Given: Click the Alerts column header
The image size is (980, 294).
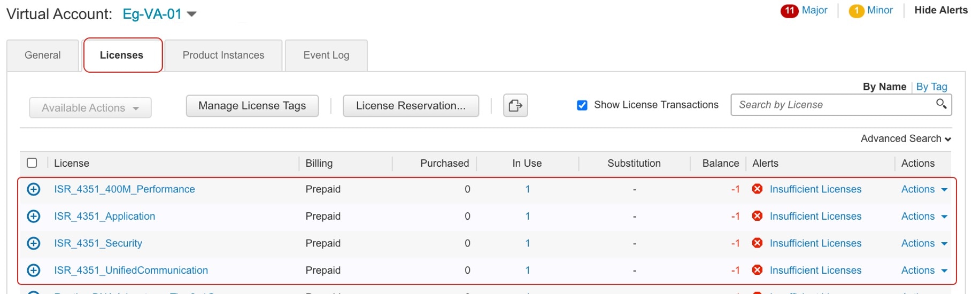Looking at the screenshot, I should tap(766, 163).
